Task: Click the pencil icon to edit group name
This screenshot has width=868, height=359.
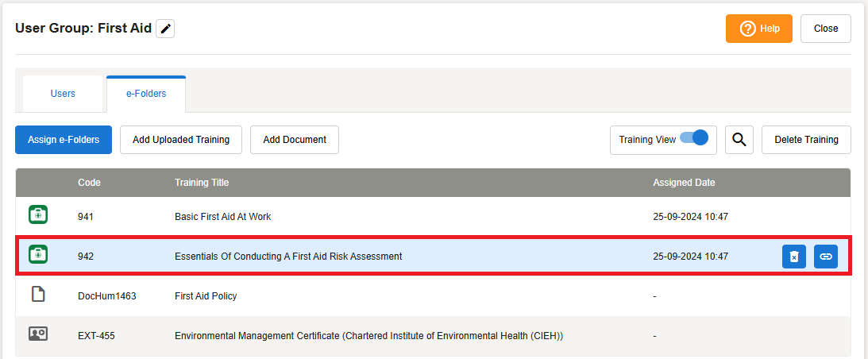Action: [x=165, y=29]
